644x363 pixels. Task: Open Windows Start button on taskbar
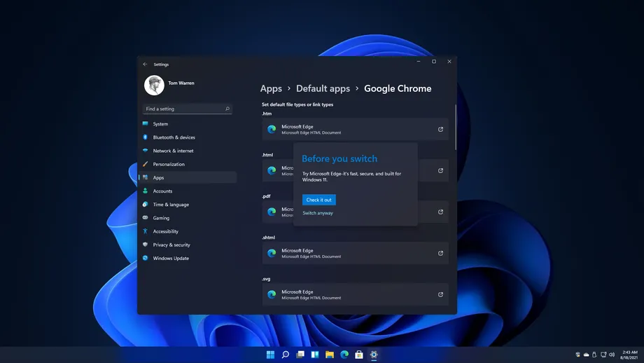coord(270,355)
